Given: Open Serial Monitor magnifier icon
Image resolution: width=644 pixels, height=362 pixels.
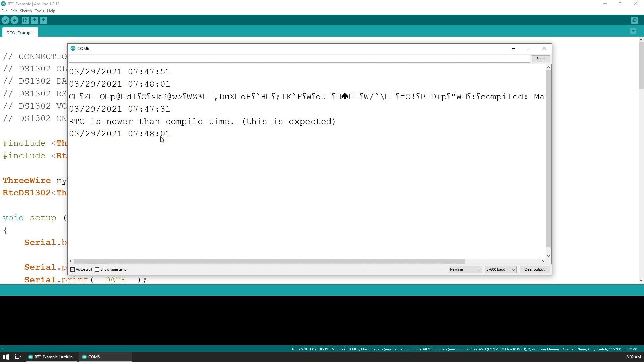Looking at the screenshot, I should (x=635, y=20).
